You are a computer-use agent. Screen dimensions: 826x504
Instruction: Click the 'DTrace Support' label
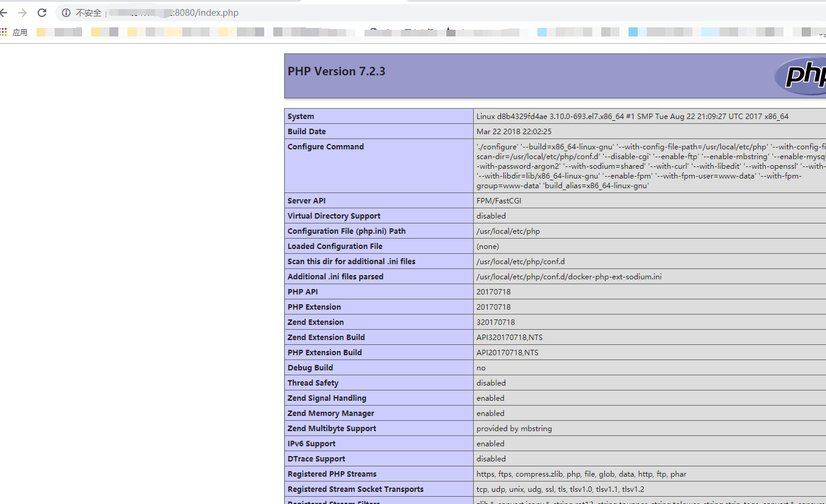316,459
